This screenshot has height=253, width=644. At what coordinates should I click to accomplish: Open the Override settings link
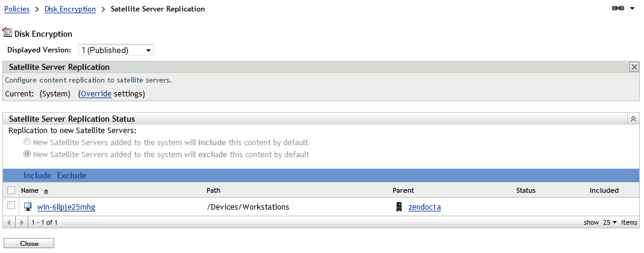pyautogui.click(x=95, y=94)
